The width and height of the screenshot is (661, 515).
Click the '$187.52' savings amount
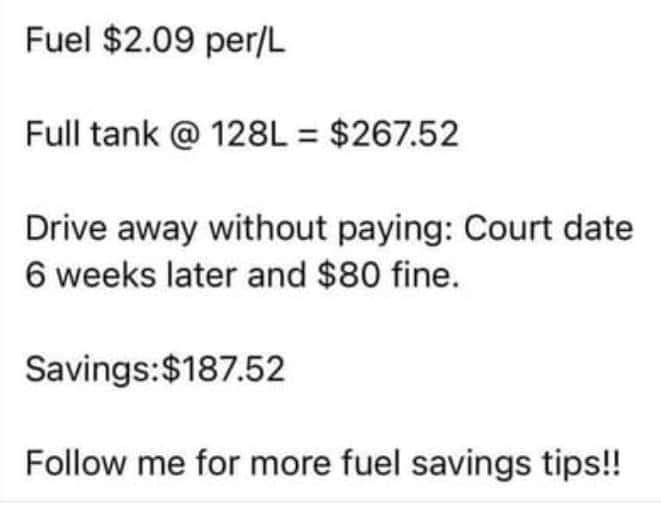pyautogui.click(x=223, y=369)
